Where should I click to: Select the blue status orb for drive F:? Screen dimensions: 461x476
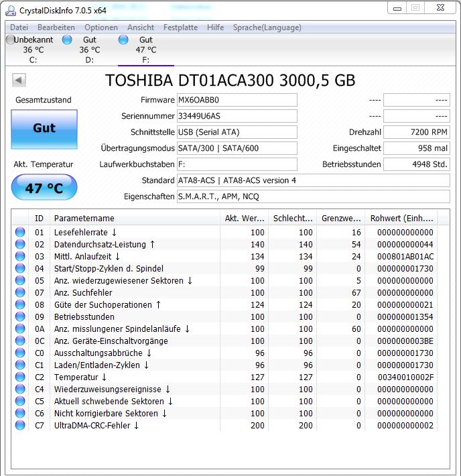(123, 40)
